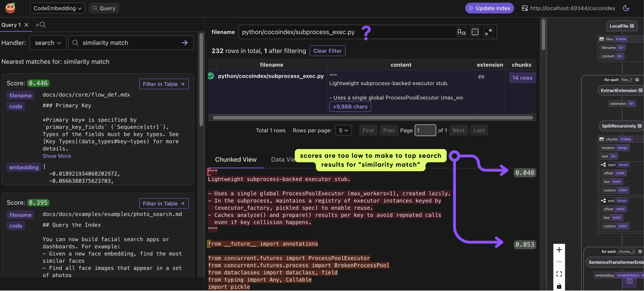Click Show More in first result

coord(57,156)
